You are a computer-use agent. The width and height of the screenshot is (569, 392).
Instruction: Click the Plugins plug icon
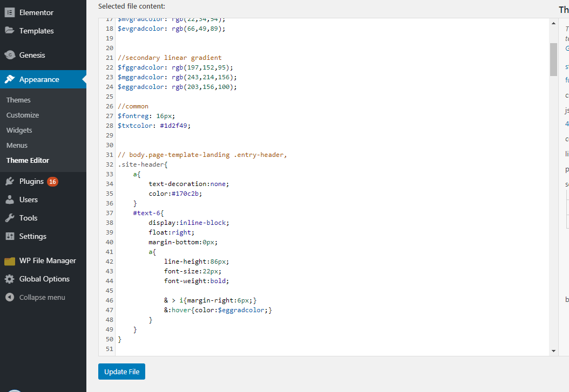tap(9, 181)
